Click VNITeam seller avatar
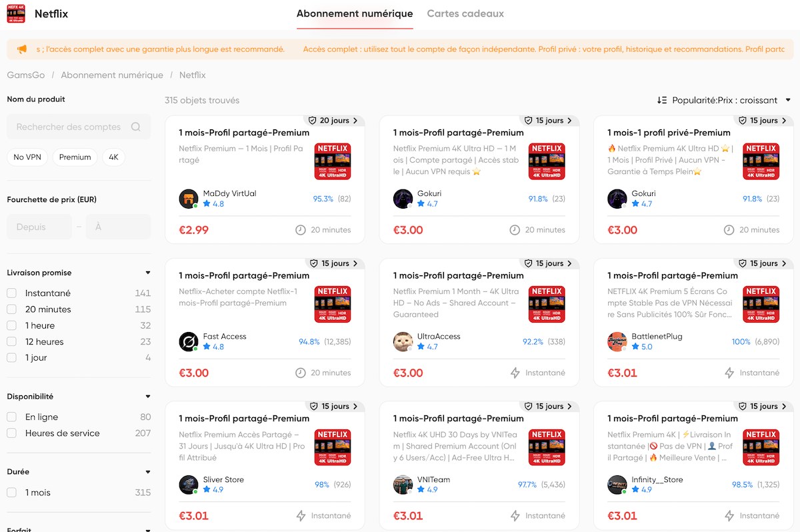Screen dimensions: 800x532 tap(403, 485)
